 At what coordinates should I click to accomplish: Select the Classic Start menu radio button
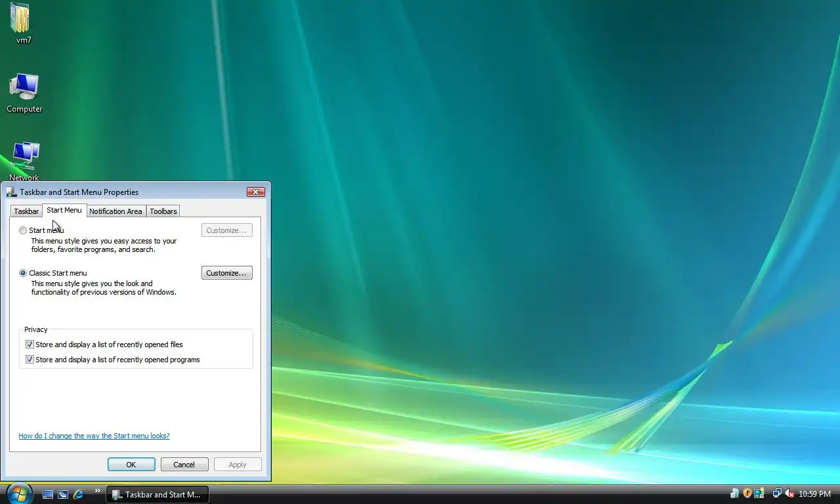(23, 273)
